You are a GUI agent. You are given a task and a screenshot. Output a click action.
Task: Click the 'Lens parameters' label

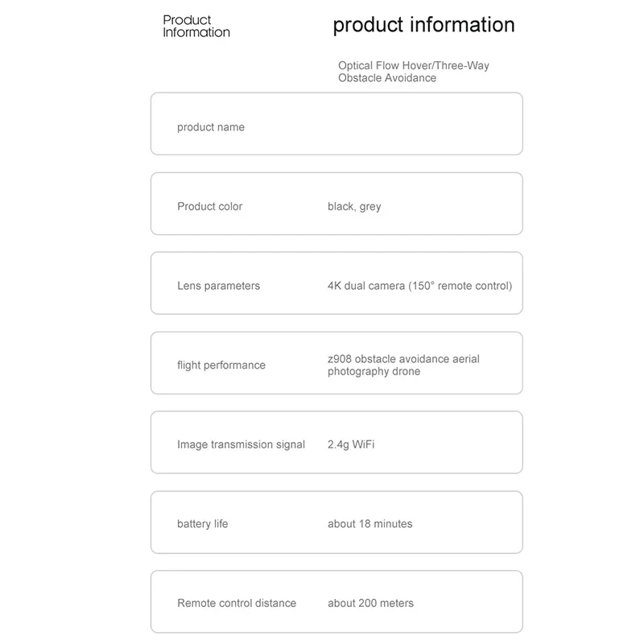coord(218,286)
